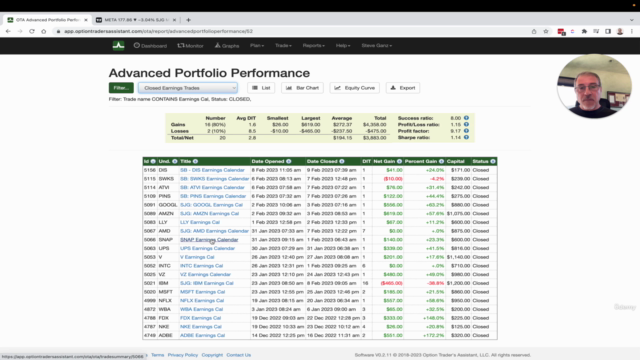Open the browser extensions puzzle icon
Image resolution: width=640 pixels, height=360 pixels.
pyautogui.click(x=584, y=31)
